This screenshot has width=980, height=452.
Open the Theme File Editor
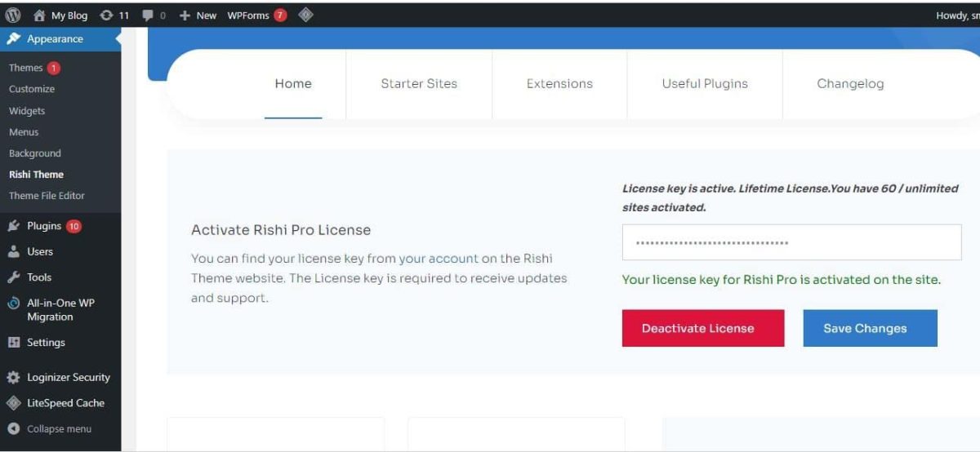47,195
